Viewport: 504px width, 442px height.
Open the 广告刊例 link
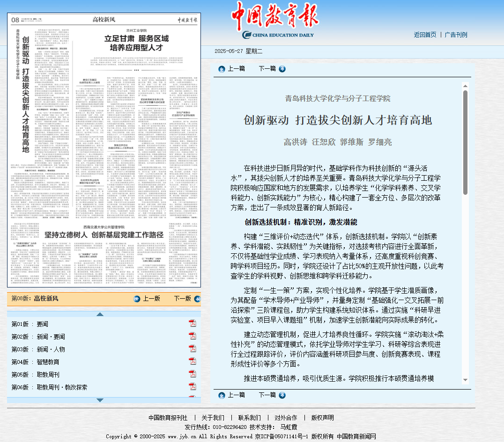(x=456, y=35)
